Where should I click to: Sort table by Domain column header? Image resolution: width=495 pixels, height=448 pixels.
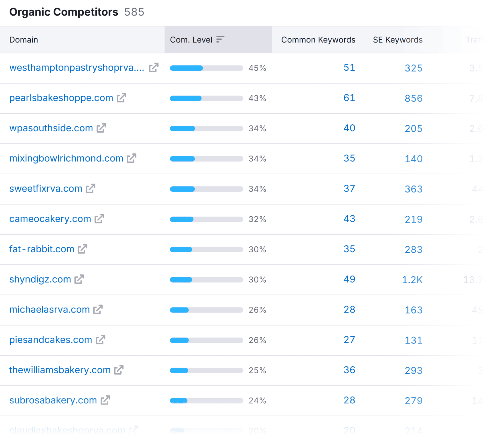[x=24, y=40]
